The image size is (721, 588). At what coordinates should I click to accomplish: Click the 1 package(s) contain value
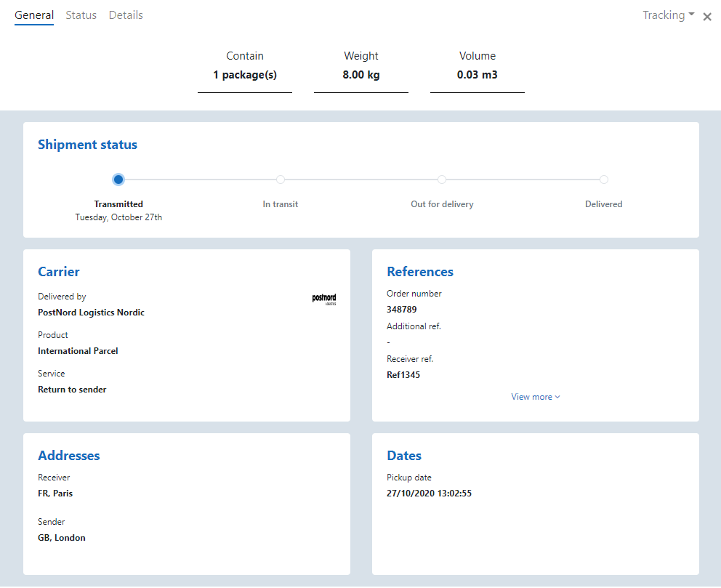pyautogui.click(x=245, y=75)
